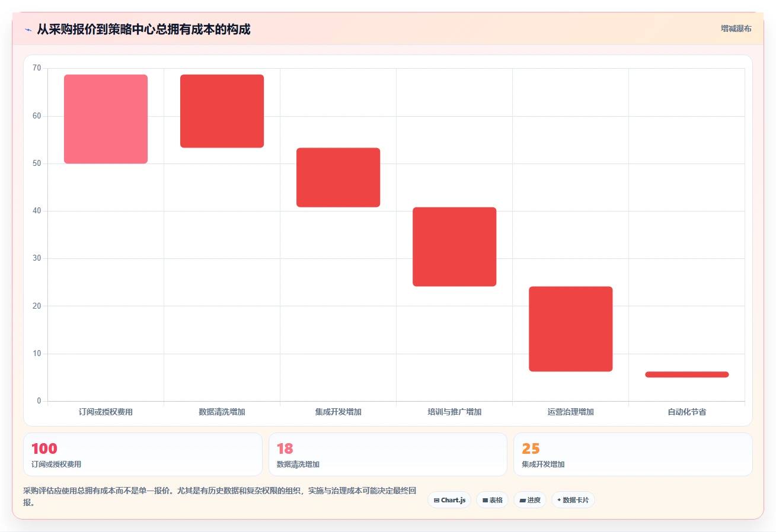Click the y-axis value 30
The width and height of the screenshot is (776, 532).
pos(37,258)
